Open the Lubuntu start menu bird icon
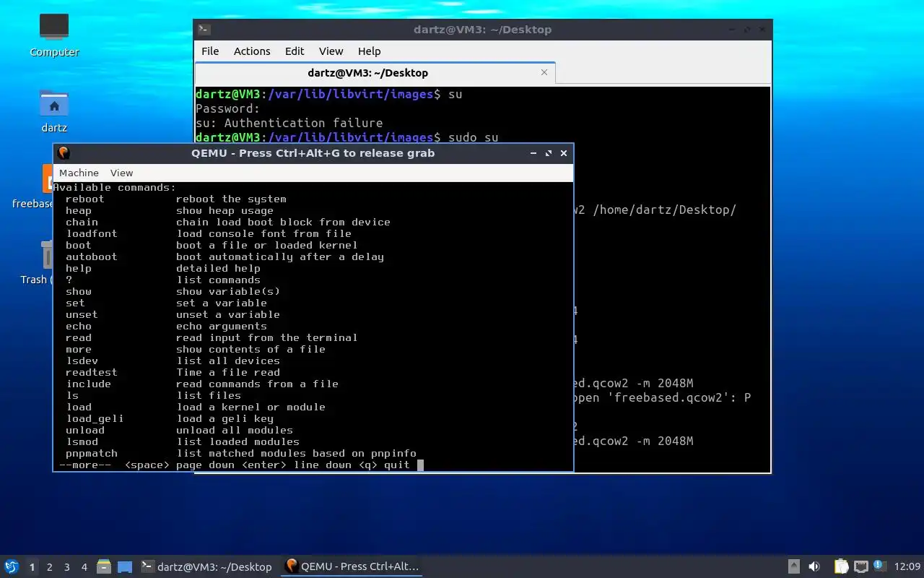The image size is (924, 578). coord(12,566)
